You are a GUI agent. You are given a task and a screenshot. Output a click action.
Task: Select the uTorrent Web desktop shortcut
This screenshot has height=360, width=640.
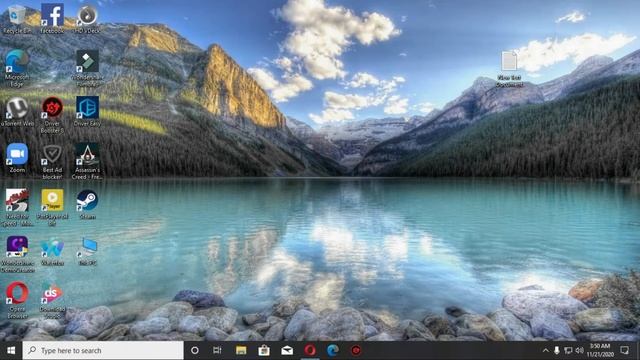[x=17, y=112]
